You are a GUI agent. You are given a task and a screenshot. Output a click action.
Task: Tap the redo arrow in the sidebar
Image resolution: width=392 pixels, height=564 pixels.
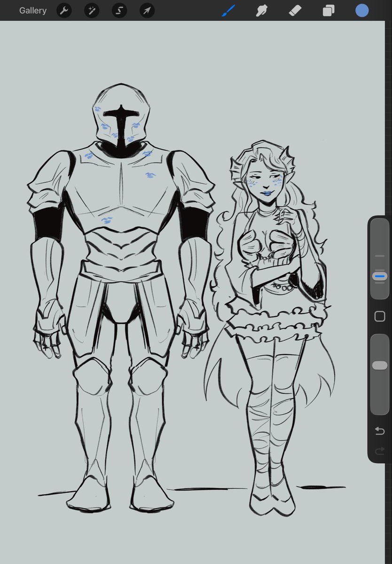pyautogui.click(x=379, y=451)
